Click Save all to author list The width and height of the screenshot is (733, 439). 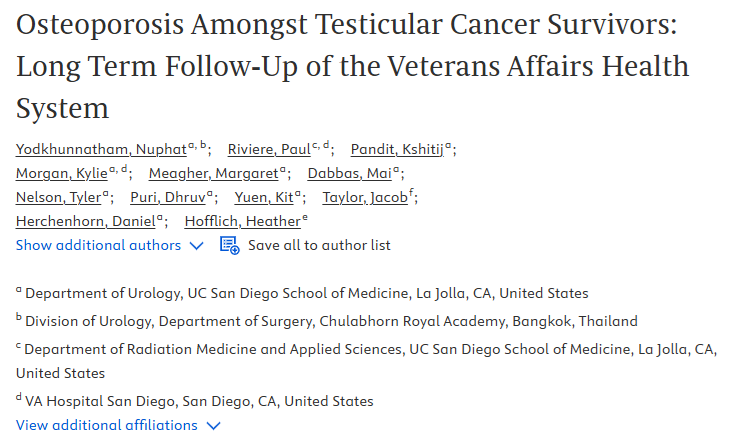coord(319,245)
